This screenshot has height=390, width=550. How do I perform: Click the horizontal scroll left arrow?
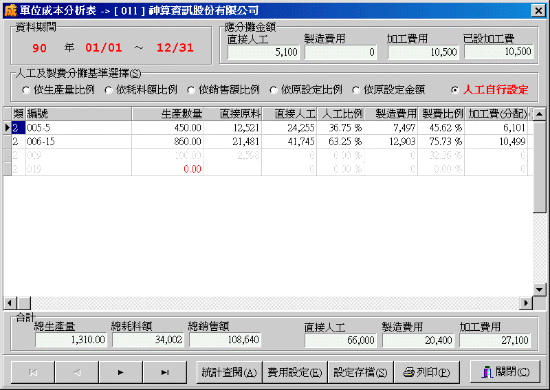tap(10, 303)
